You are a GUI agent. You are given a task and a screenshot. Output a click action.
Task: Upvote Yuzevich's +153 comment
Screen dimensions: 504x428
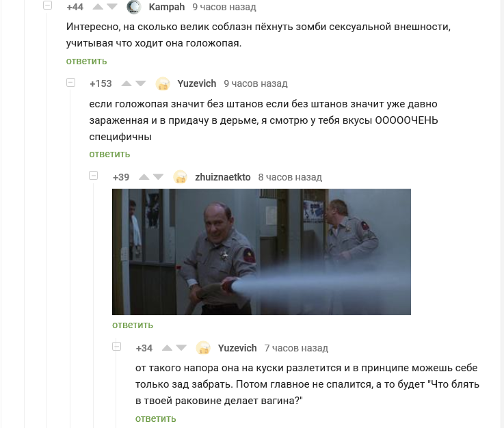(127, 83)
